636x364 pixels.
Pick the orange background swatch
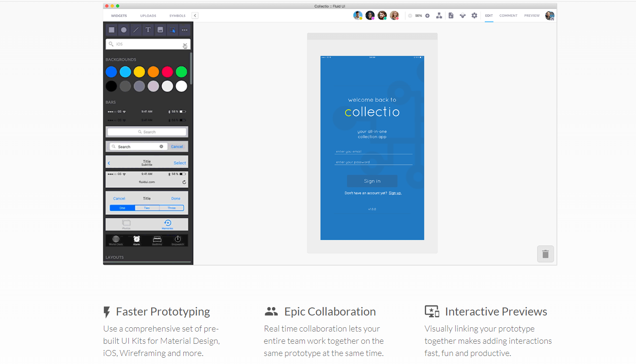153,72
